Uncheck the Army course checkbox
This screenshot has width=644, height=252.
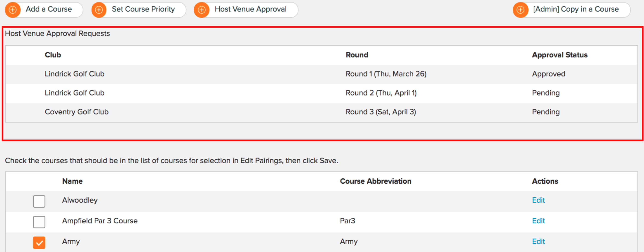point(39,242)
